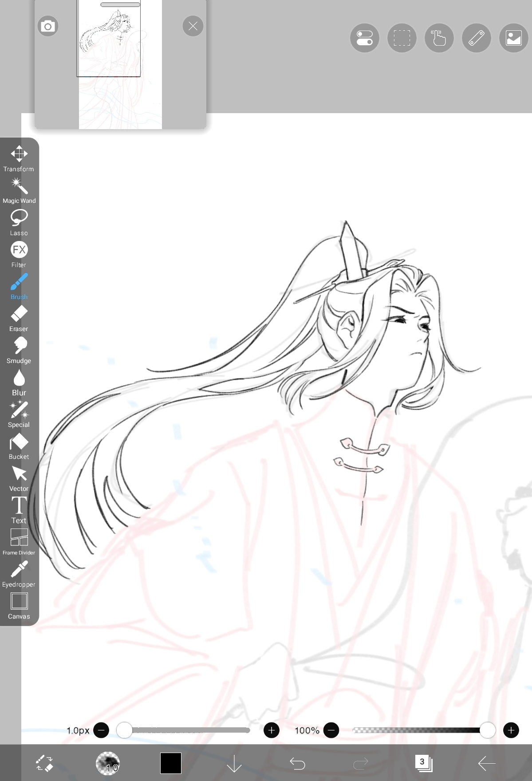Viewport: 532px width, 781px height.
Task: Activate the Smudge tool
Action: coord(19,350)
